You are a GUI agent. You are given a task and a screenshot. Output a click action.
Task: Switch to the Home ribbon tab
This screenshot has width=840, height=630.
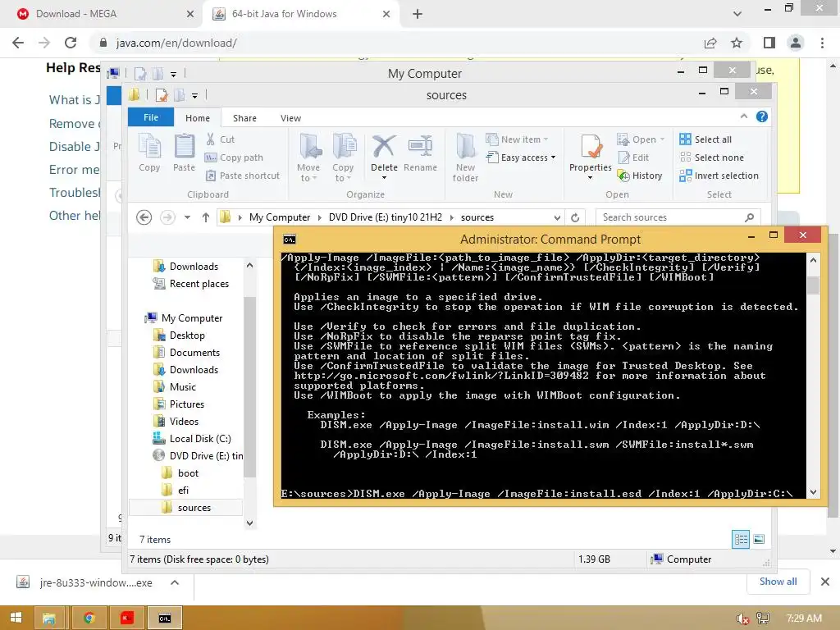pos(198,118)
